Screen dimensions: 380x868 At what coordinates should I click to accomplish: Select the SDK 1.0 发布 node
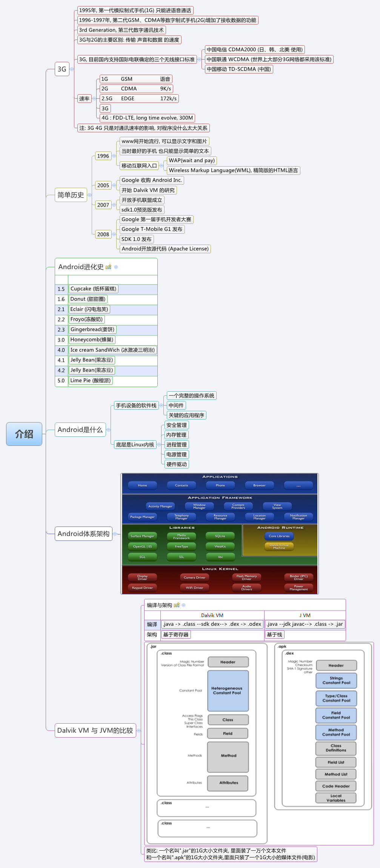(x=137, y=239)
